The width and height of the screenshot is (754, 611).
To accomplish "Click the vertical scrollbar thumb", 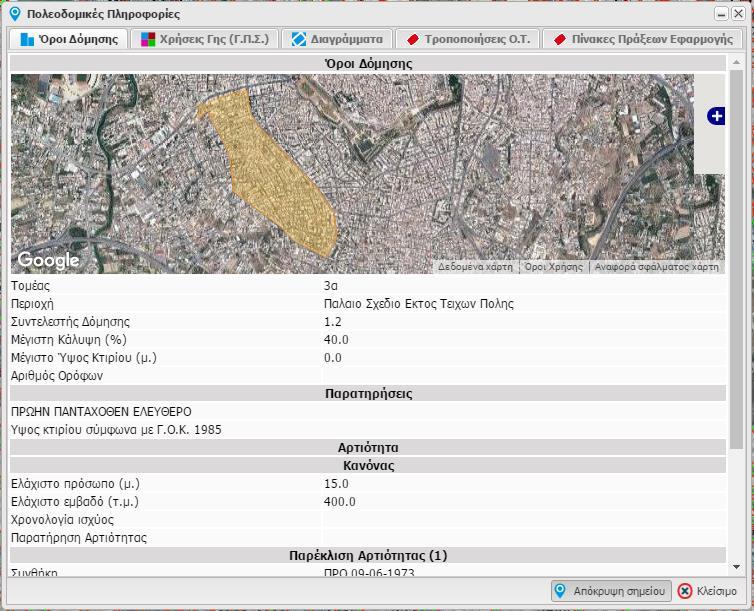I will pos(736,260).
